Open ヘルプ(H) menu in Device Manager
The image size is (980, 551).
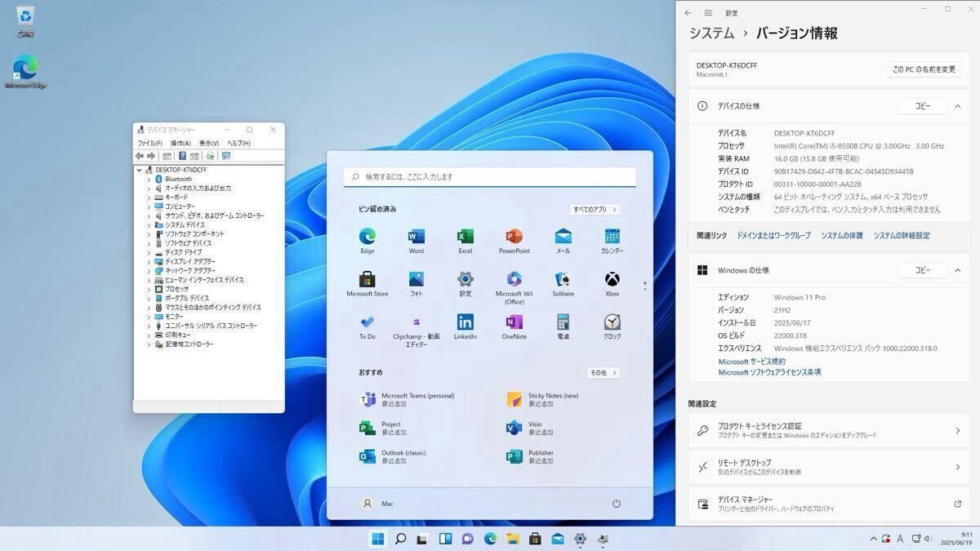[238, 144]
